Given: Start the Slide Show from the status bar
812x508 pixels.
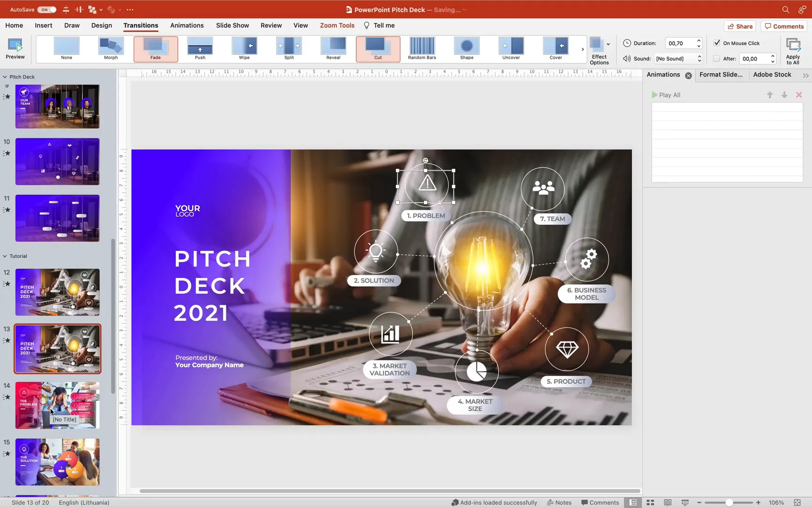Looking at the screenshot, I should [x=685, y=502].
